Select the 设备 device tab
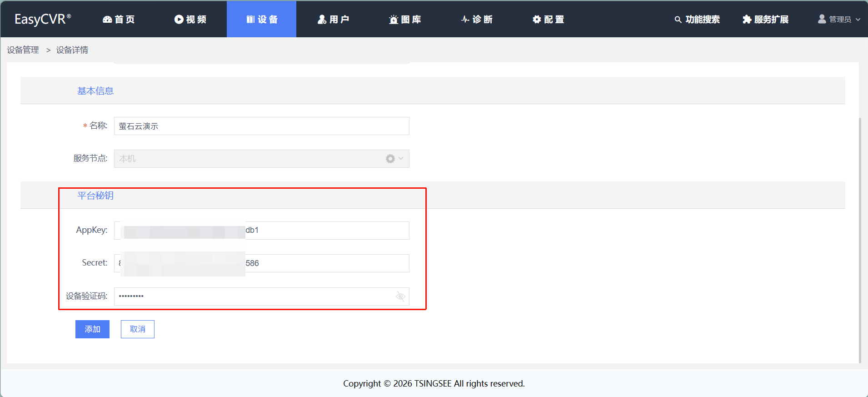This screenshot has height=397, width=868. click(x=262, y=19)
